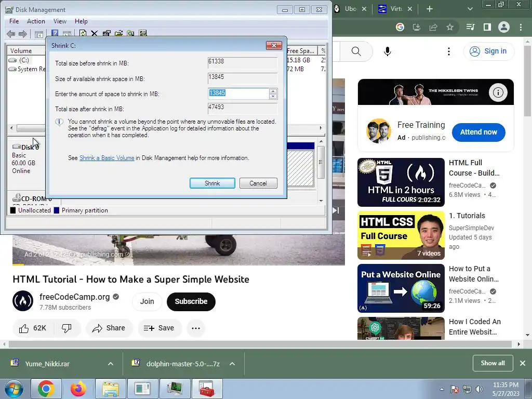Screen dimensions: 532x399
Task: Click the black X Delete toolbar icon
Action: pyautogui.click(x=95, y=33)
